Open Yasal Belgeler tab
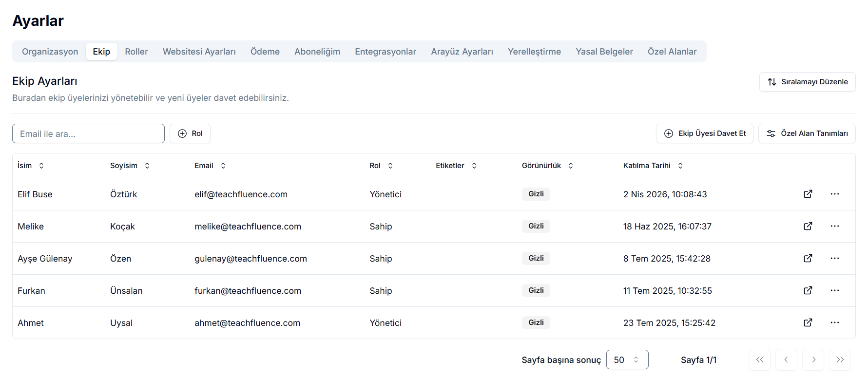The height and width of the screenshot is (379, 868). pos(604,52)
